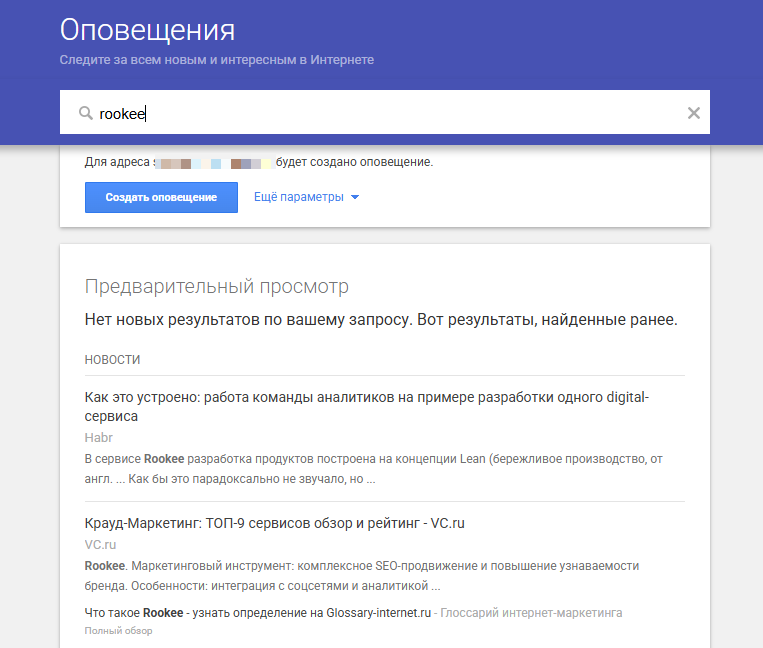Open Крауд-Маркетинг ТОП-9 сервисов article

[274, 523]
